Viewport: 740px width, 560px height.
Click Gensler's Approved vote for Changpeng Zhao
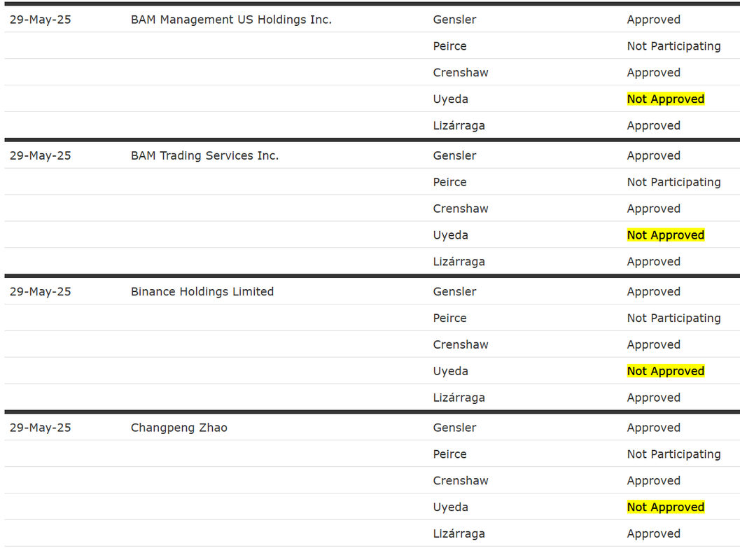(654, 428)
